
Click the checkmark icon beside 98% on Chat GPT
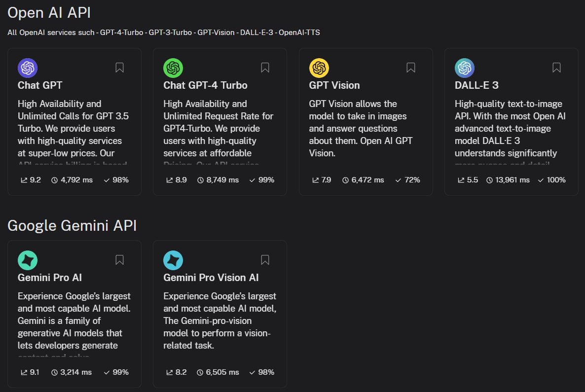click(107, 180)
